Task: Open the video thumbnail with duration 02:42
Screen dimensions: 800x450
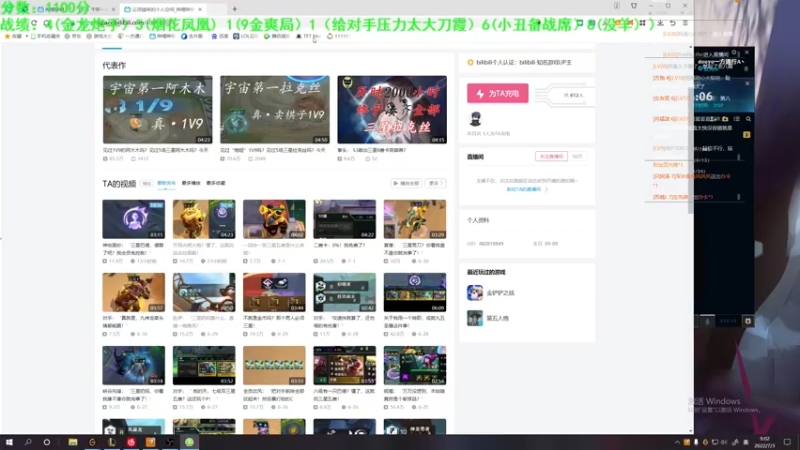Action: pos(344,292)
